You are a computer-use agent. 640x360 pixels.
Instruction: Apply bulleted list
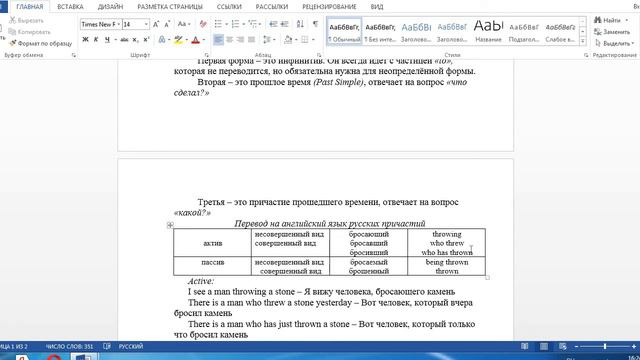[218, 24]
